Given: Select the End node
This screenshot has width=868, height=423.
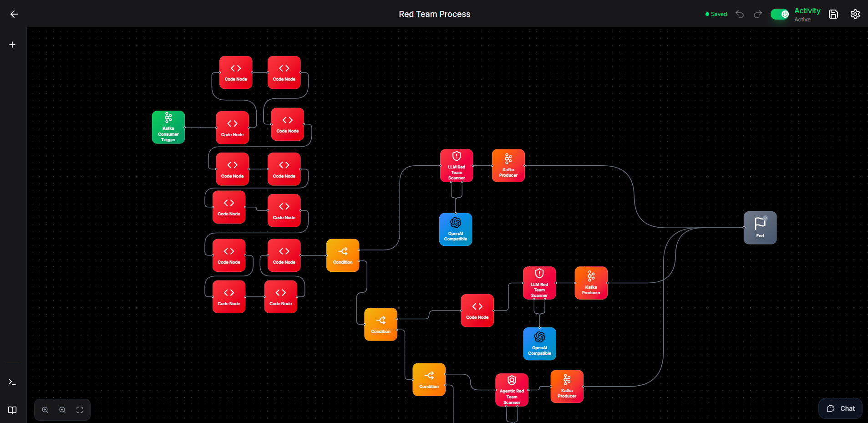Looking at the screenshot, I should click(x=760, y=228).
